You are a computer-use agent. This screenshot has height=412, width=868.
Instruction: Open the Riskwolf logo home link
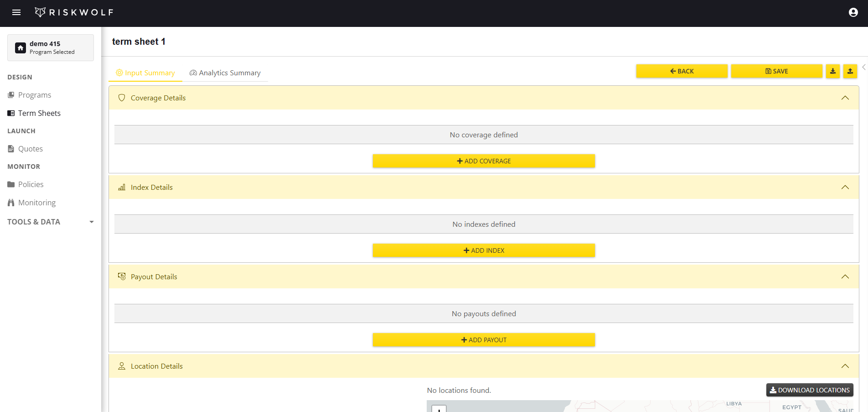pyautogui.click(x=74, y=12)
